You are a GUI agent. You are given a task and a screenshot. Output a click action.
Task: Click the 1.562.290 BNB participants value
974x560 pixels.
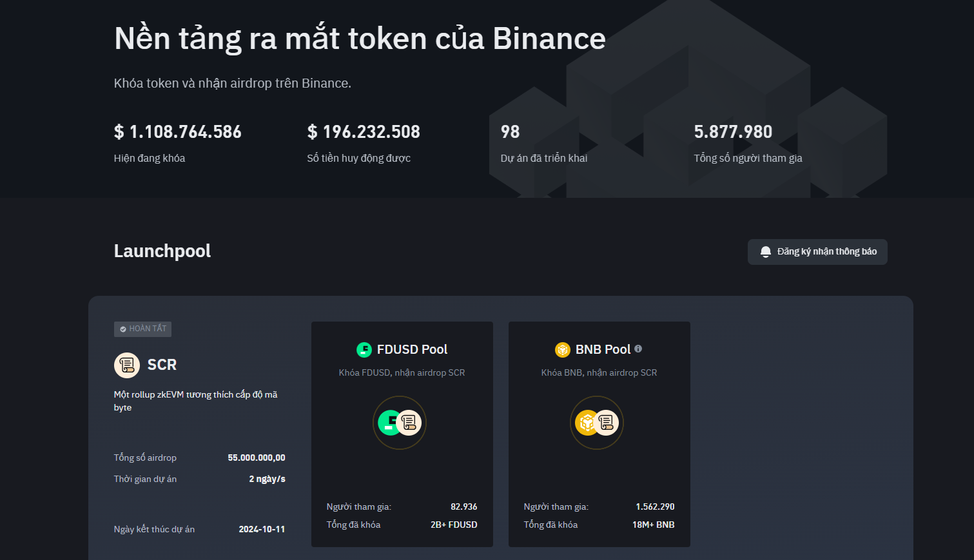pos(655,507)
